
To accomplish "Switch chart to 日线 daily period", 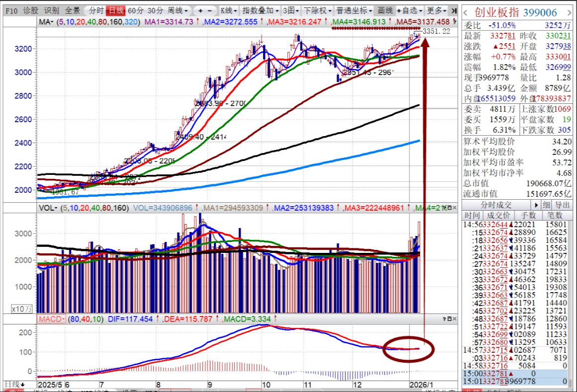I will point(116,10).
